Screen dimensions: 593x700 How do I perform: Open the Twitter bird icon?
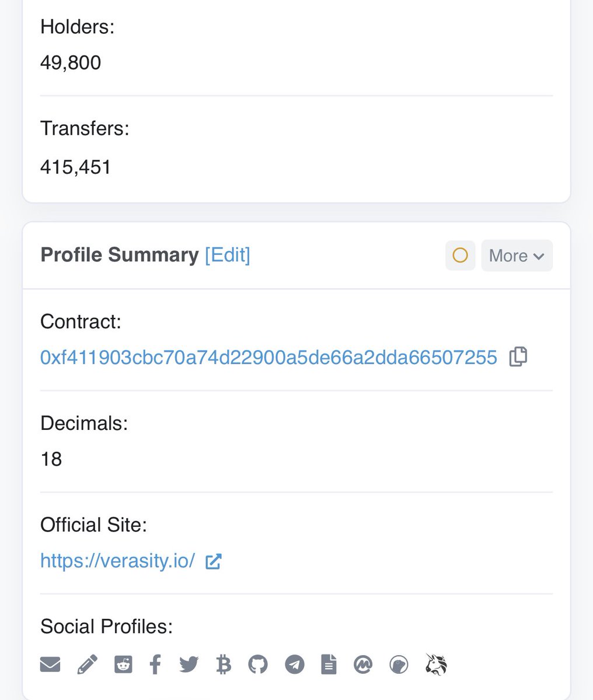point(189,664)
